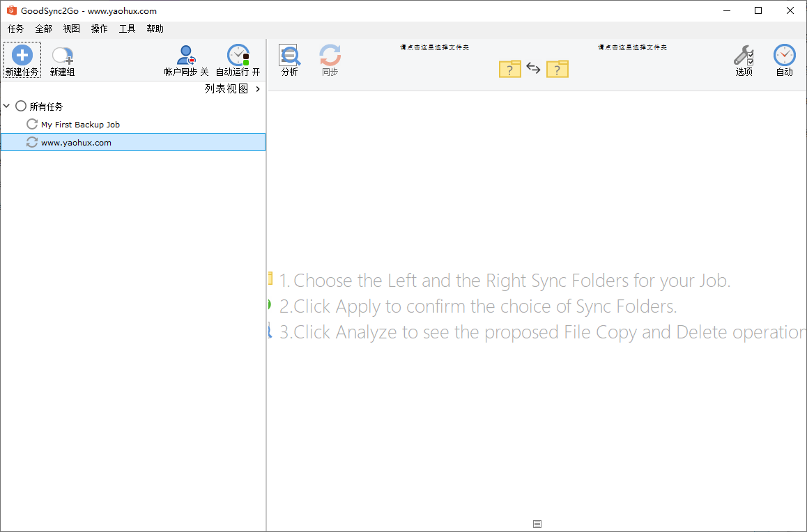Click the 帮助 help menu
807x532 pixels.
click(x=155, y=29)
